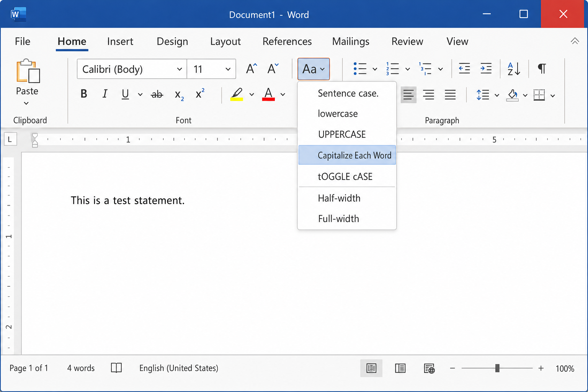588x392 pixels.
Task: Justify the paragraph text
Action: point(450,95)
